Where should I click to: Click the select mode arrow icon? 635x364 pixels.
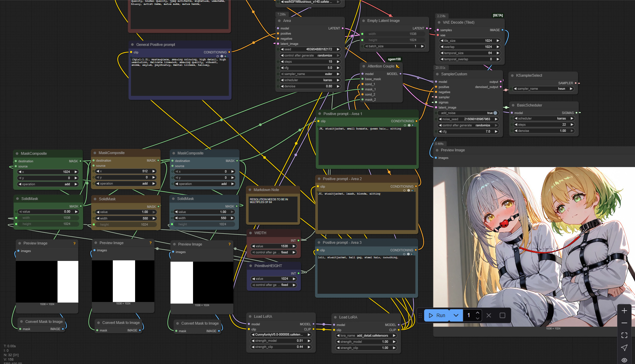[x=624, y=348]
